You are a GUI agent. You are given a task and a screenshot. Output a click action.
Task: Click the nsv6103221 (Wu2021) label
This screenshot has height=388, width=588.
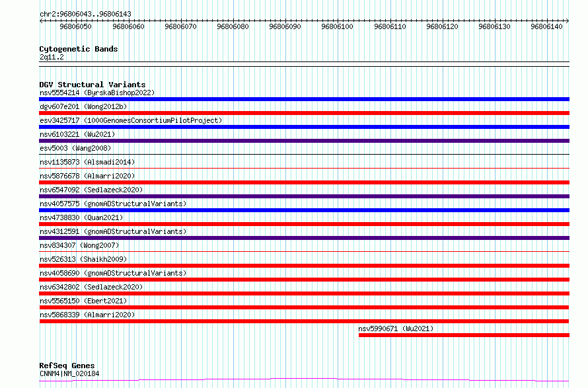tap(77, 134)
